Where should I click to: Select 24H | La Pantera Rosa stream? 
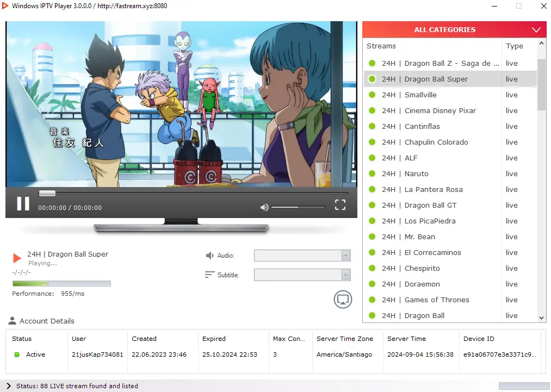[450, 189]
